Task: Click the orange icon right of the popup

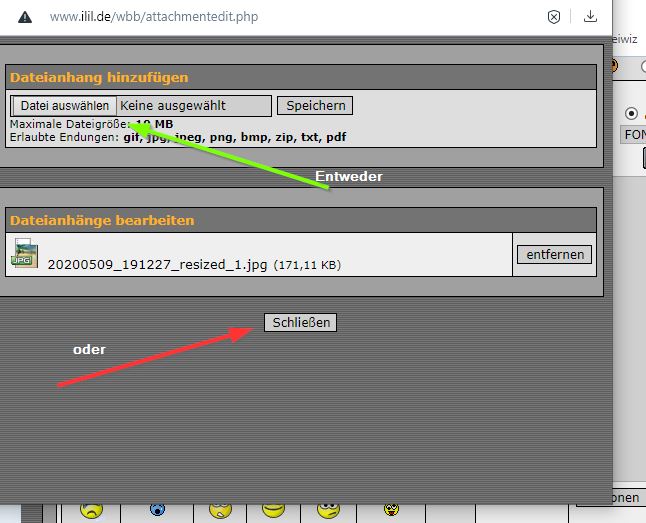Action: [x=613, y=67]
